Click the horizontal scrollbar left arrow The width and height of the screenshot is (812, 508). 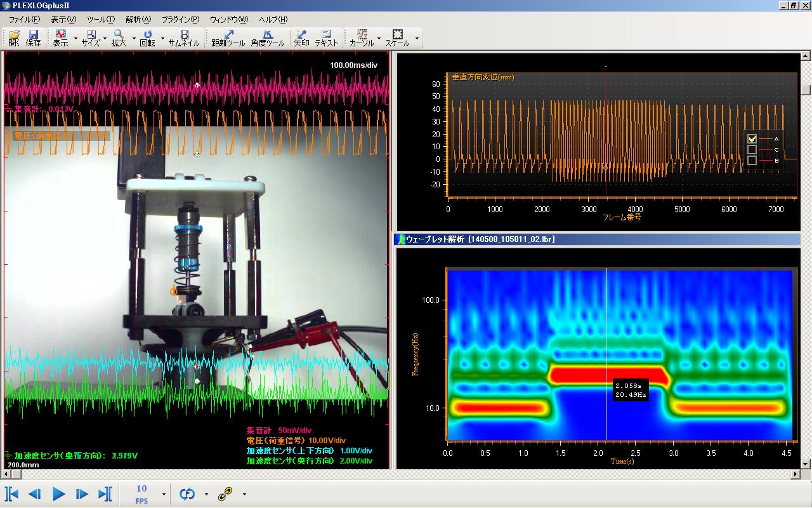(x=4, y=474)
